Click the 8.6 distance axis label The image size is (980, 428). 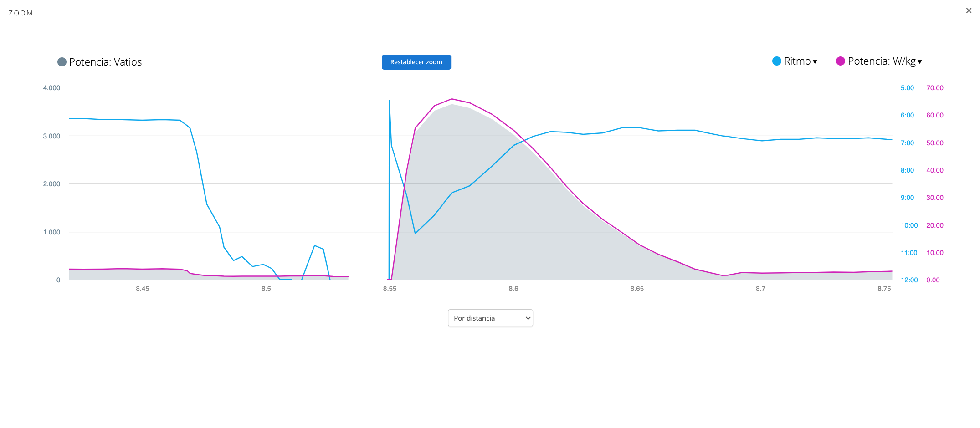513,289
